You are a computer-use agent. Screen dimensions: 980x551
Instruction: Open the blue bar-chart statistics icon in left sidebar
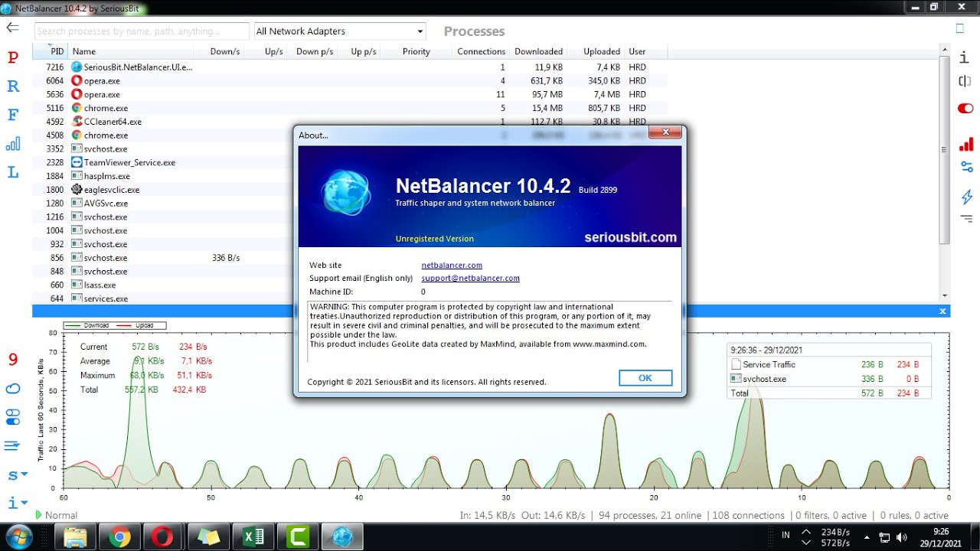pyautogui.click(x=12, y=144)
